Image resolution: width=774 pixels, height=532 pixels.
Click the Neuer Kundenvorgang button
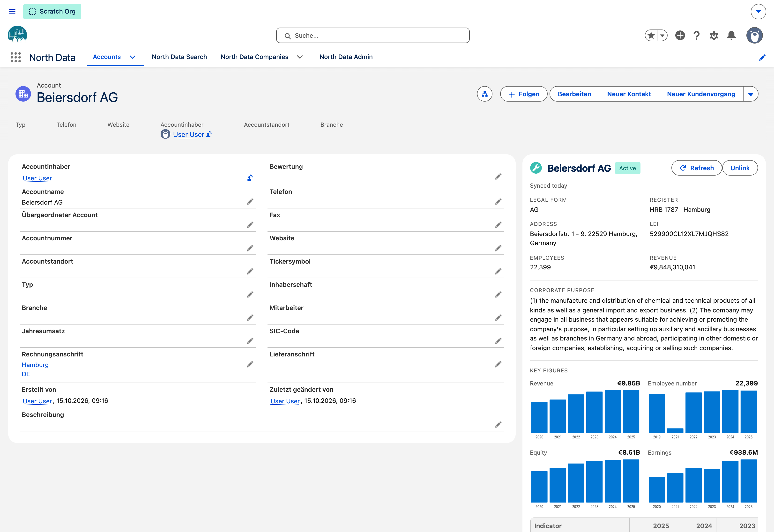point(701,94)
